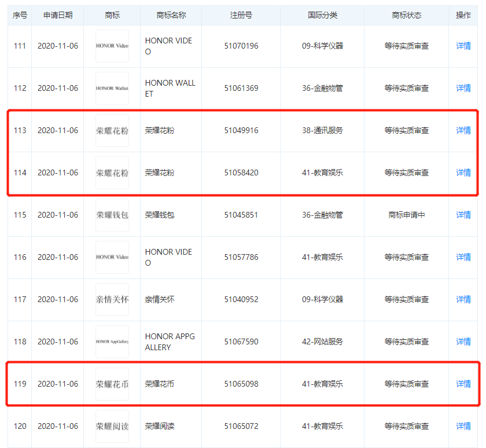Open 详情 for 荣耀花粉 registration 51049916
486x448 pixels.
point(463,131)
